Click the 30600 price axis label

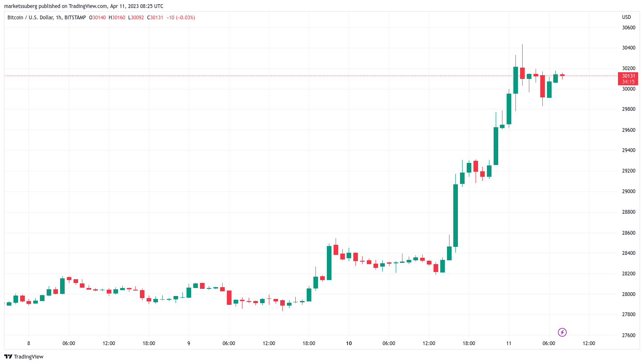tap(628, 28)
